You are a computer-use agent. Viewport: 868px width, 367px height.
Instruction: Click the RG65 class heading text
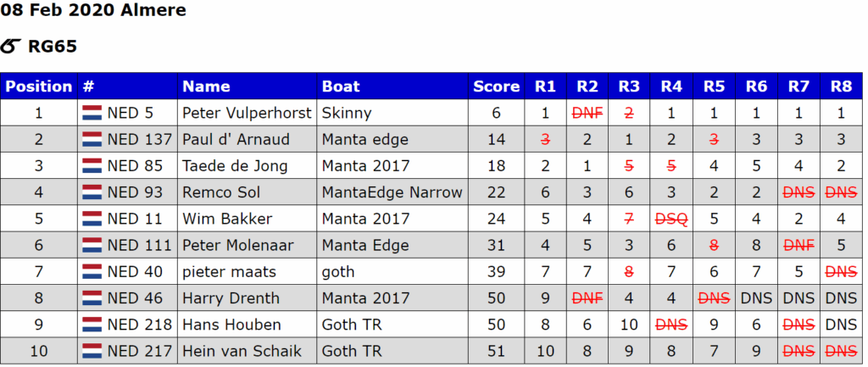(53, 47)
